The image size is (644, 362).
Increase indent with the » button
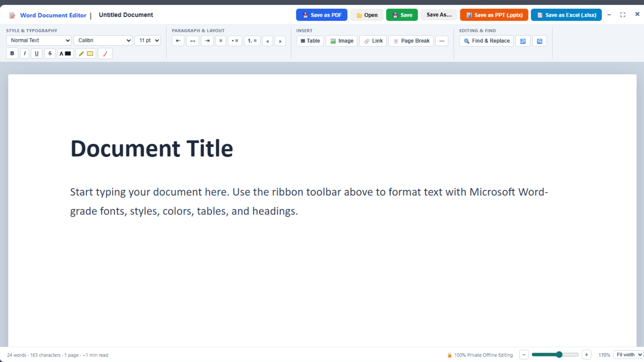[x=280, y=41]
